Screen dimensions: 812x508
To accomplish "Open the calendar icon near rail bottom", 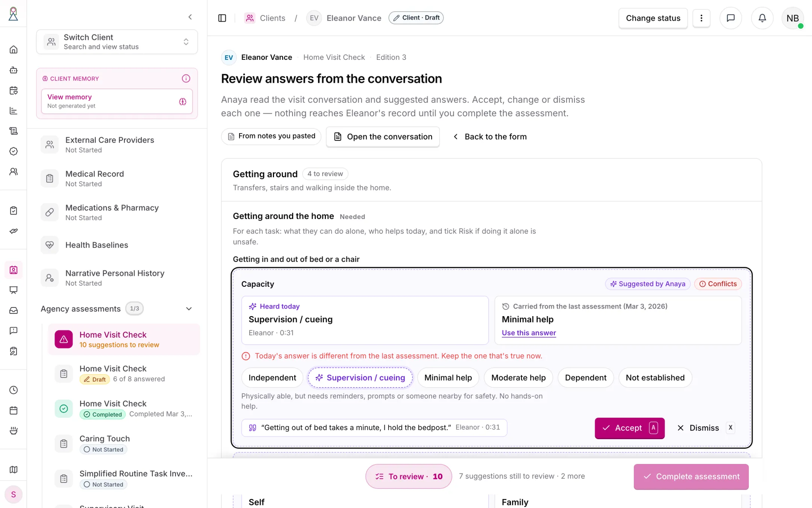I will pyautogui.click(x=14, y=410).
